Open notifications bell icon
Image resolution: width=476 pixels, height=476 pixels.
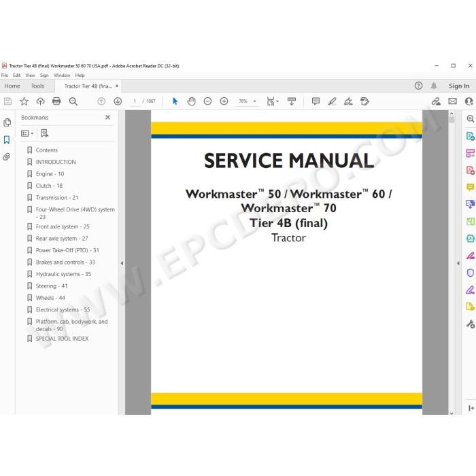click(x=434, y=86)
